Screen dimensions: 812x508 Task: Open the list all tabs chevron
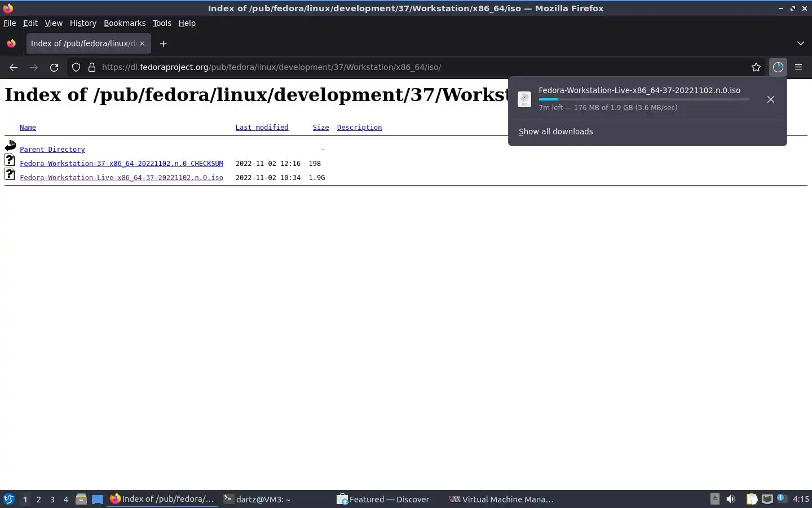[801, 43]
